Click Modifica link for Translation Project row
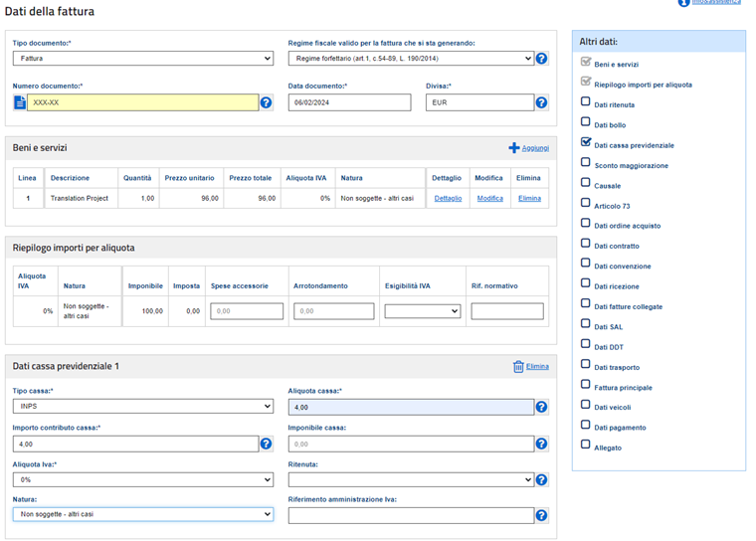This screenshot has width=756, height=541. [x=489, y=198]
